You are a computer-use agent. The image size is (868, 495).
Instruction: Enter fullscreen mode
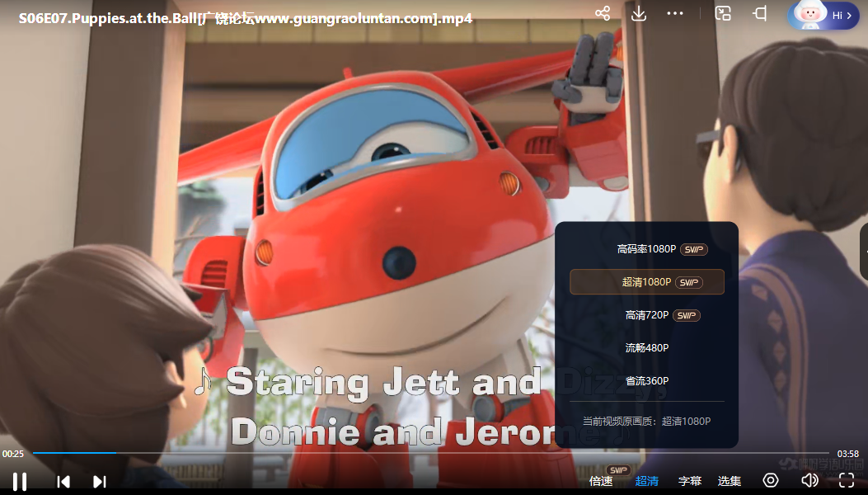point(847,480)
